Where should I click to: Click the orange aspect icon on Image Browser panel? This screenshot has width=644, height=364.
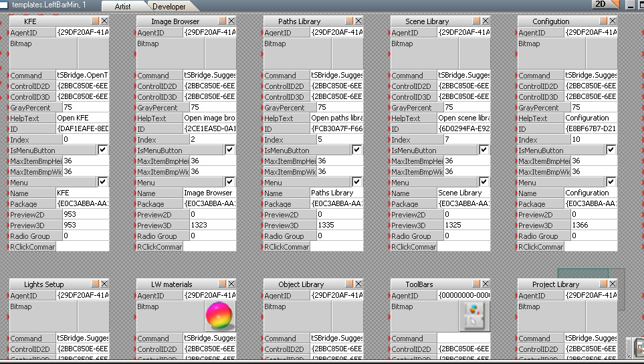click(222, 21)
